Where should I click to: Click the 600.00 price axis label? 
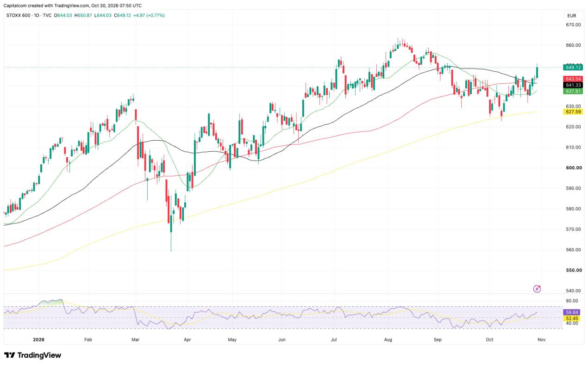573,168
